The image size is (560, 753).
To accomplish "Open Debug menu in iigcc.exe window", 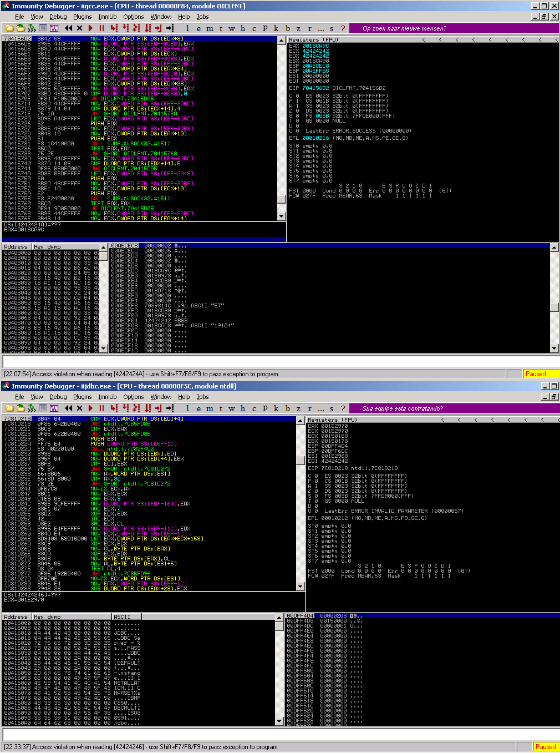I will click(x=58, y=17).
